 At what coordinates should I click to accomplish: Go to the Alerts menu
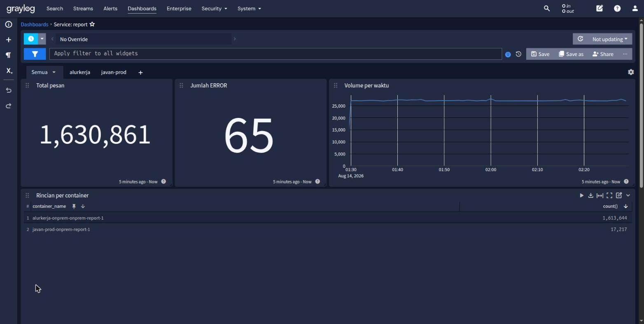110,9
